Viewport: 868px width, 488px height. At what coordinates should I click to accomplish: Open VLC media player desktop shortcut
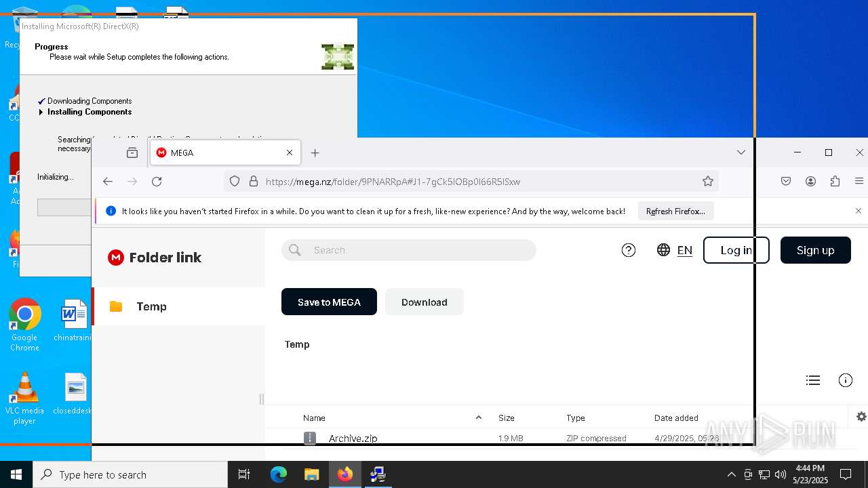point(24,399)
